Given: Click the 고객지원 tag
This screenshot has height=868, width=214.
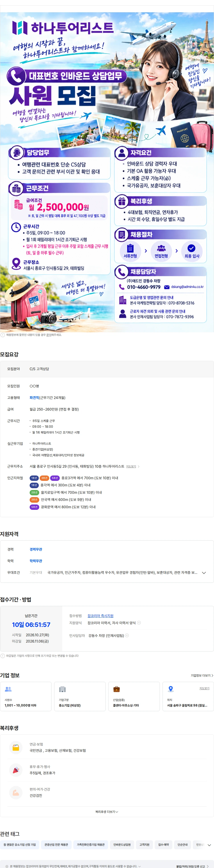Looking at the screenshot, I should tap(144, 844).
